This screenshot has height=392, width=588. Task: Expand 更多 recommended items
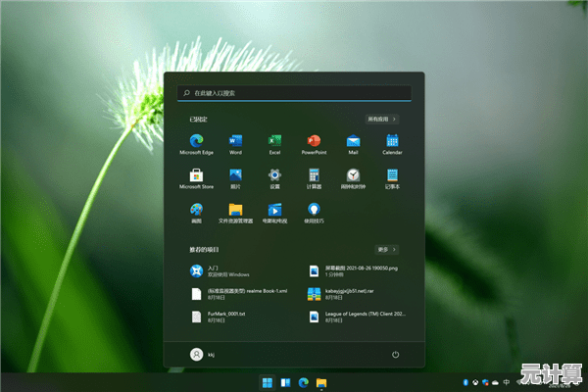(387, 250)
